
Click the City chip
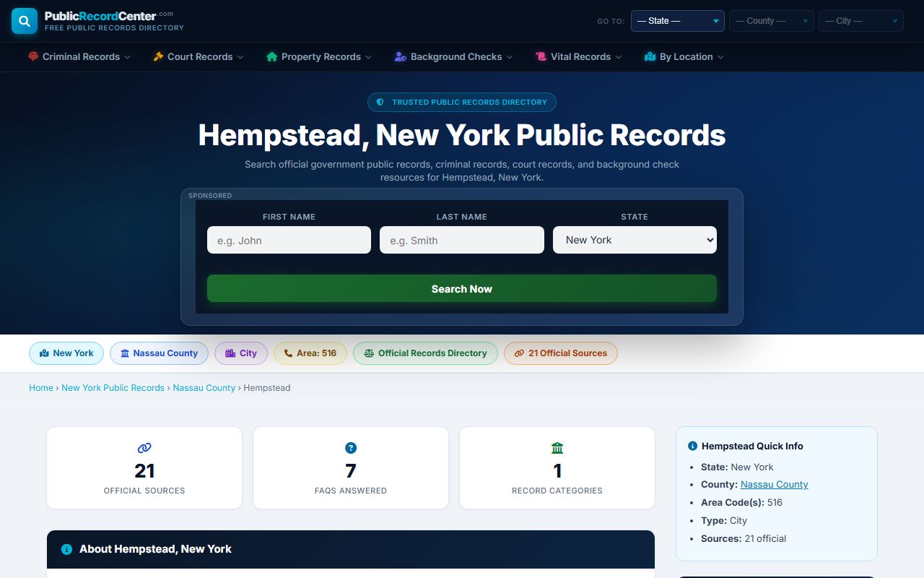pyautogui.click(x=241, y=353)
